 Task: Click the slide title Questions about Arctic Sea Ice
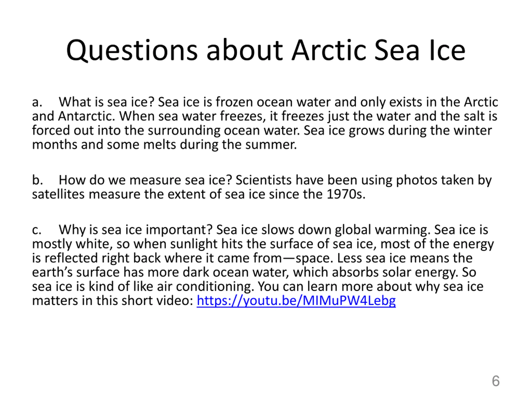pos(266,50)
